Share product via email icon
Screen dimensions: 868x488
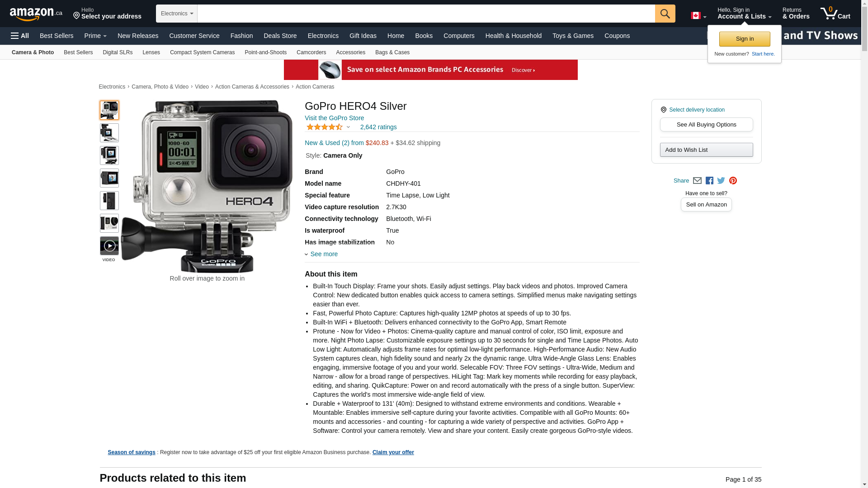[x=697, y=181]
